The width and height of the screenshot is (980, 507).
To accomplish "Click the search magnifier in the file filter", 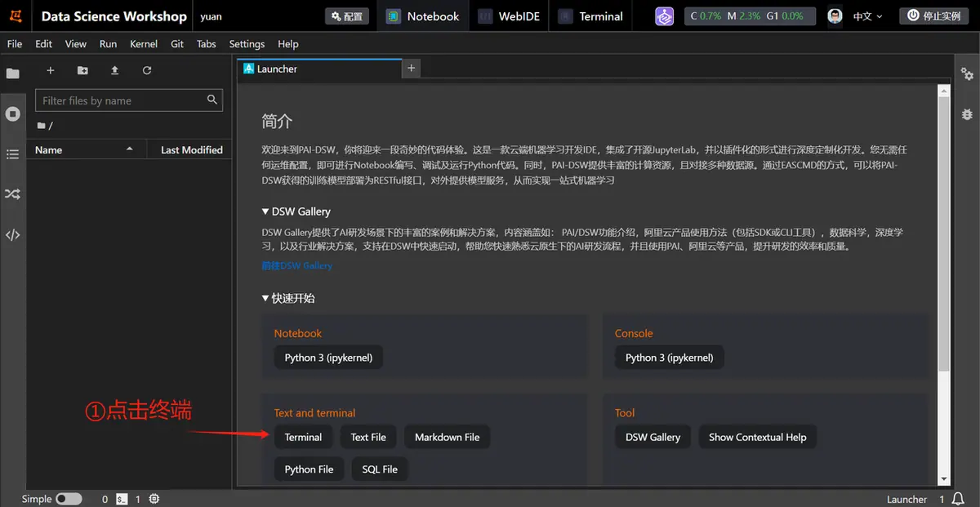I will [x=212, y=100].
